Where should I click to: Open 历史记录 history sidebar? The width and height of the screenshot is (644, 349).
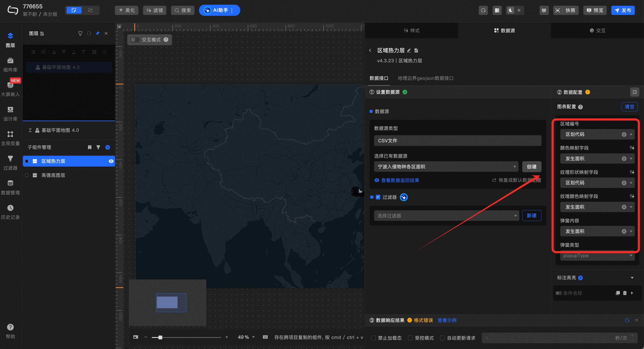coord(10,212)
